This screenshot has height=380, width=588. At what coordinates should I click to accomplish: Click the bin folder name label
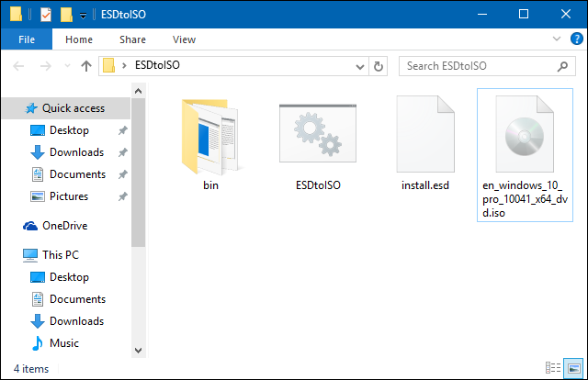click(x=210, y=185)
